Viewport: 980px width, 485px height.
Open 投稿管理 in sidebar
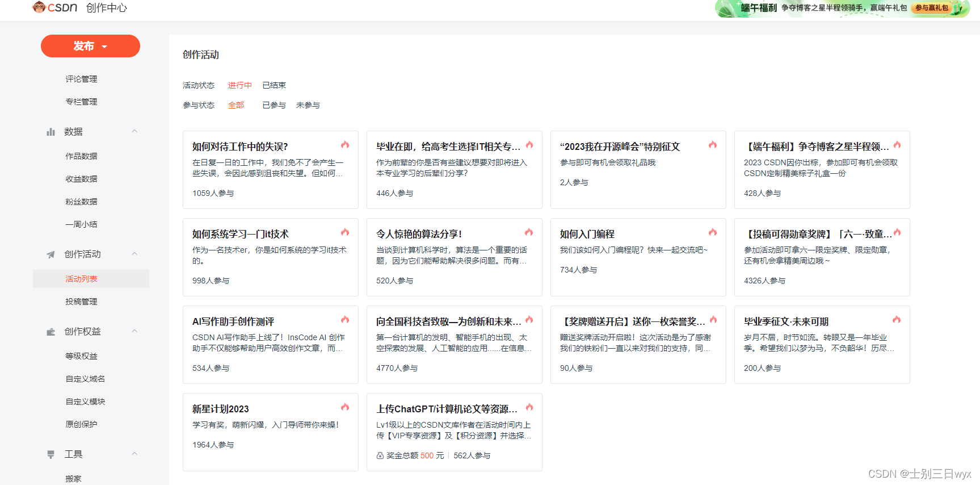coord(81,302)
